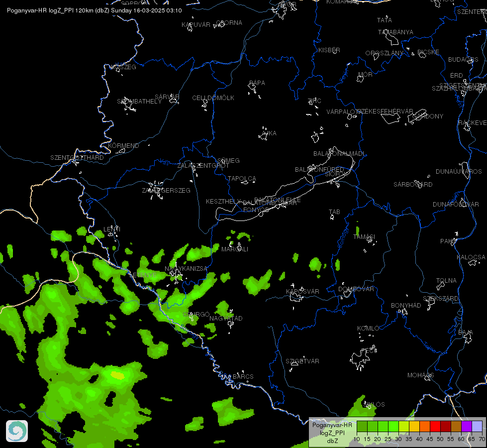Click the ZIRC town label
This screenshot has width=487, height=448.
pyautogui.click(x=314, y=101)
